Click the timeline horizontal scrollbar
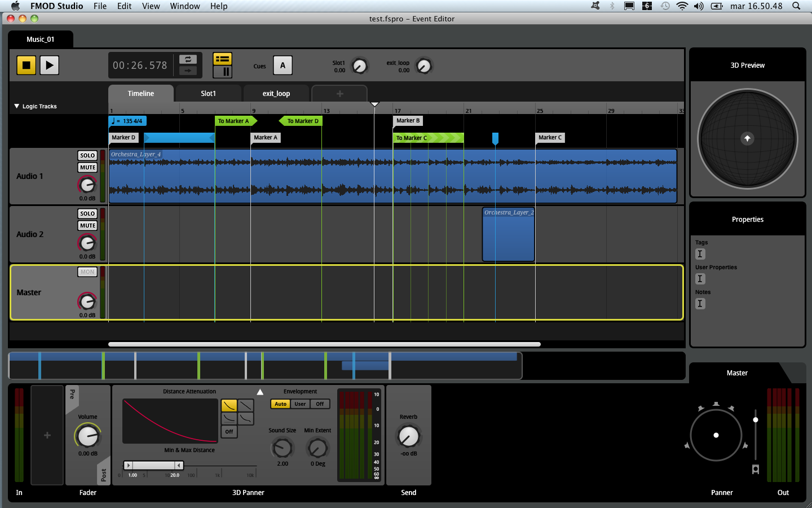Screen dimensions: 812x508 324,344
